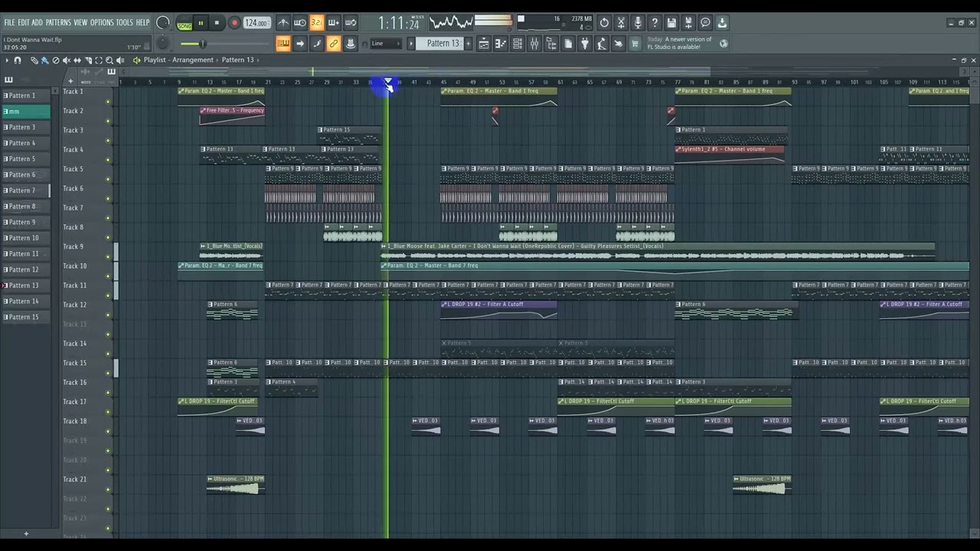The height and width of the screenshot is (551, 980).
Task: Open the Channel rack icon
Action: point(518,44)
